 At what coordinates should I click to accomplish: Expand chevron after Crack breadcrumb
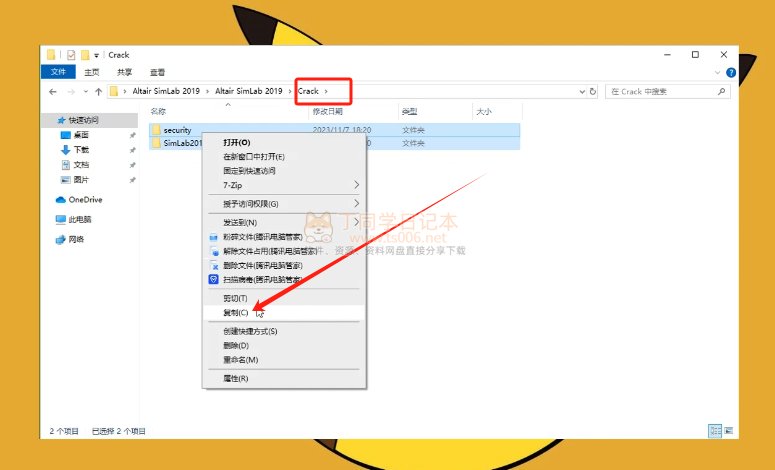[x=326, y=91]
